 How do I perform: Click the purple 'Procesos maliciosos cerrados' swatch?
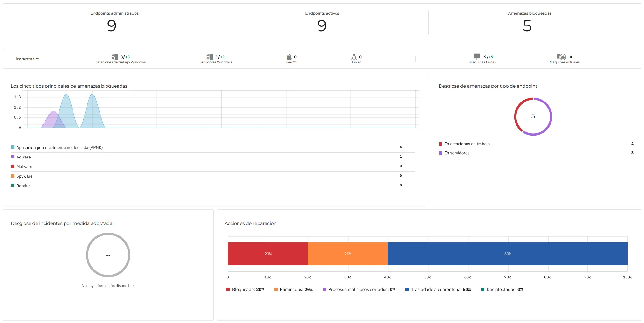(324, 290)
